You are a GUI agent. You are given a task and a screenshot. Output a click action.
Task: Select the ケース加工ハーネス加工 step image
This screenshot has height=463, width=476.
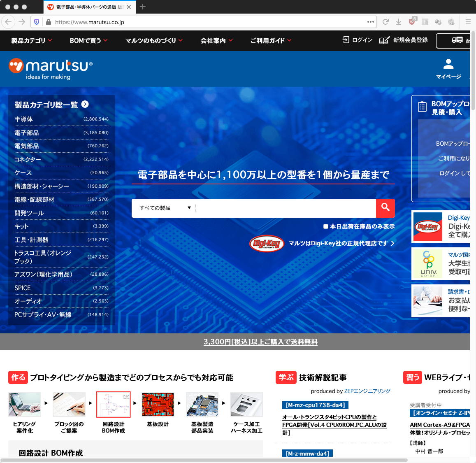246,405
